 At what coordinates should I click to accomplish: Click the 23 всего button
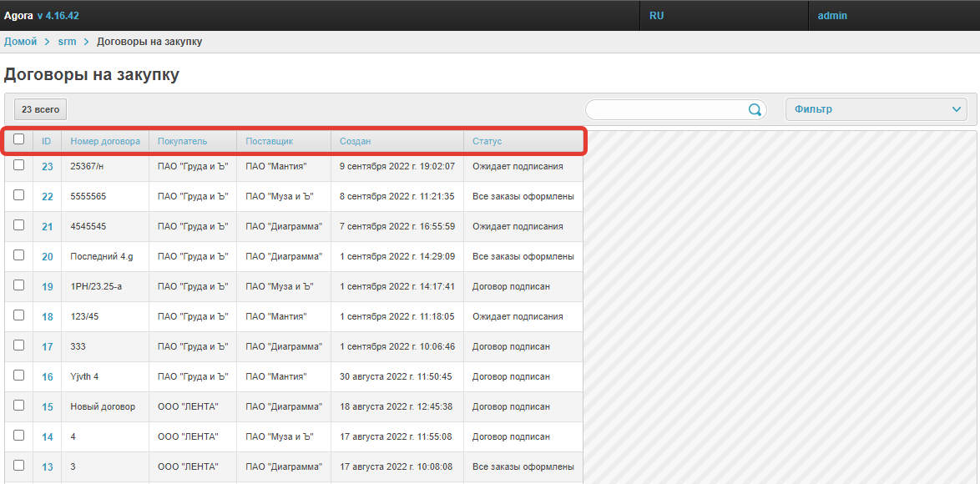pos(40,109)
